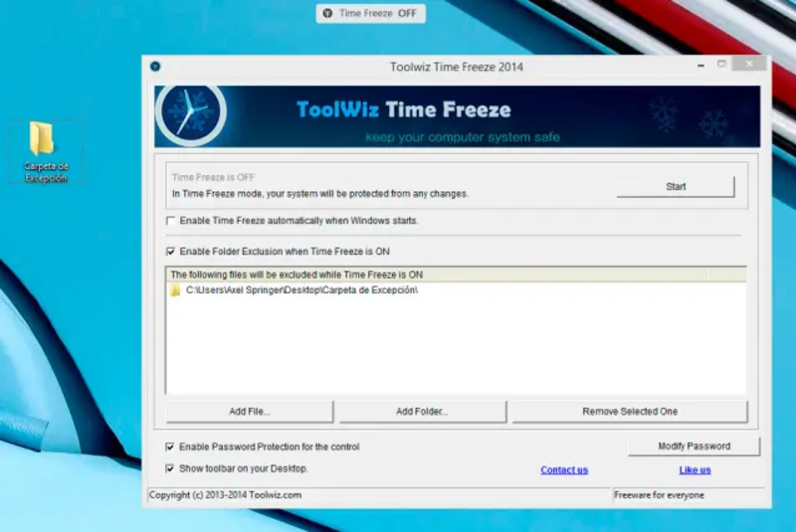Enable Time Freeze automatically when Windows starts
Viewport: 796px width, 532px height.
point(170,221)
